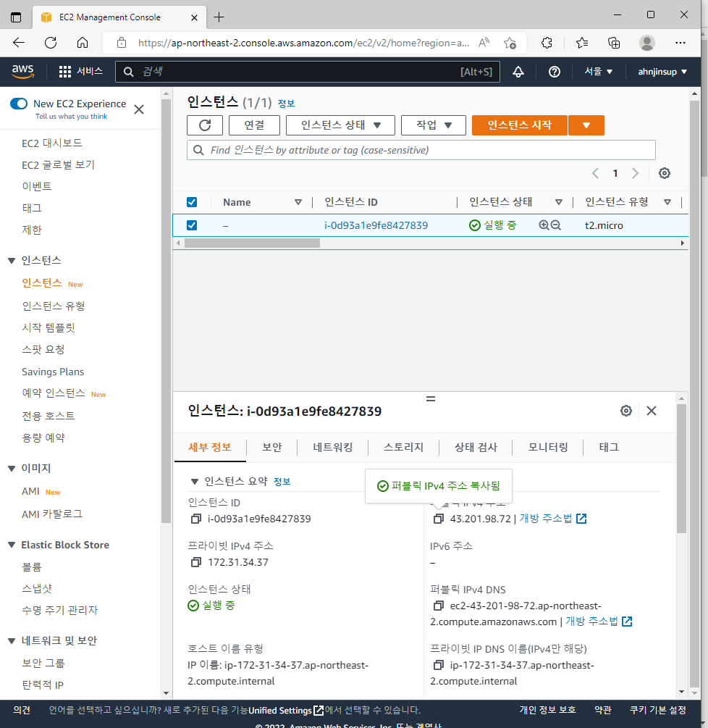
Task: Go back in the browser
Action: click(x=19, y=43)
